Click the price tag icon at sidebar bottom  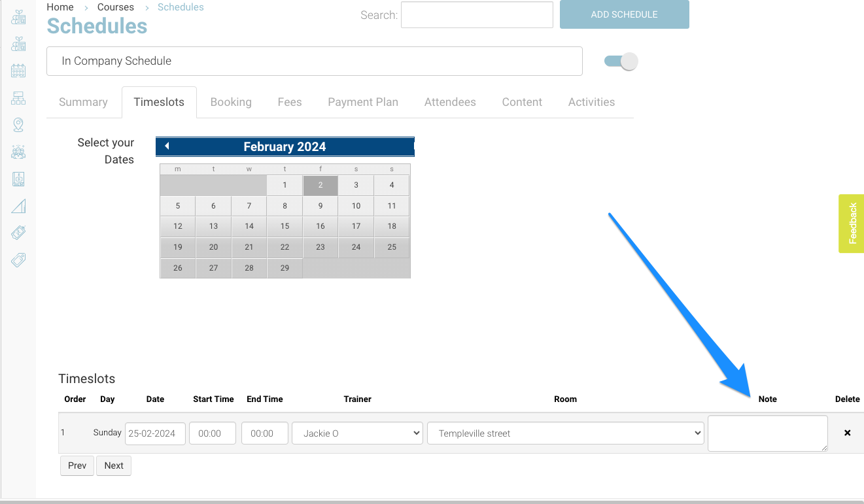pos(18,260)
